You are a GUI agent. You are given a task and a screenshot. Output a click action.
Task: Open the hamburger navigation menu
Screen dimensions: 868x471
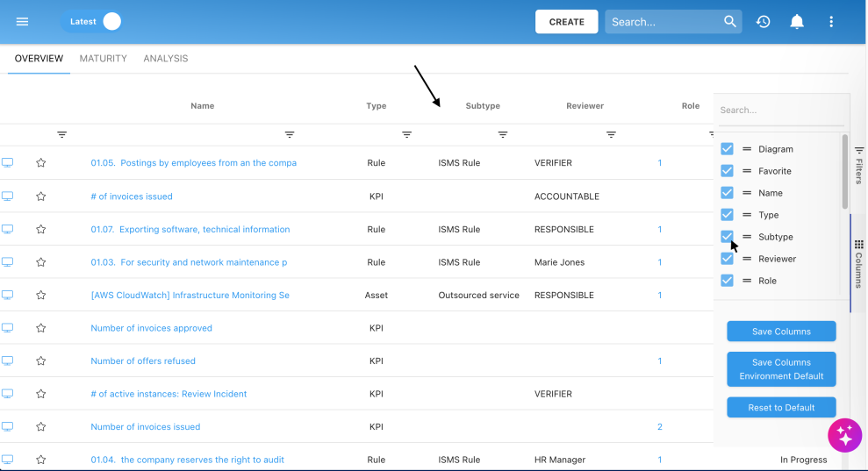coord(23,22)
